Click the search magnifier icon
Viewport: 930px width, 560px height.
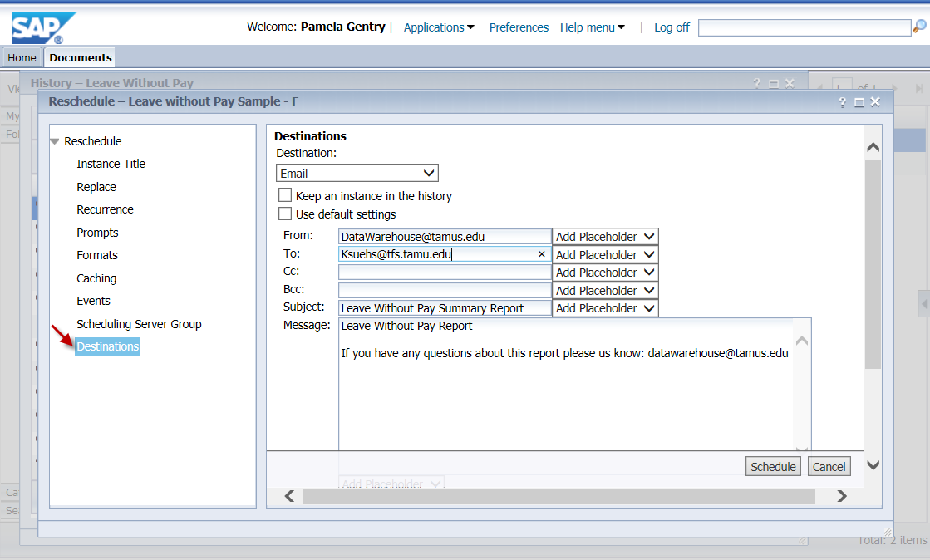[919, 27]
